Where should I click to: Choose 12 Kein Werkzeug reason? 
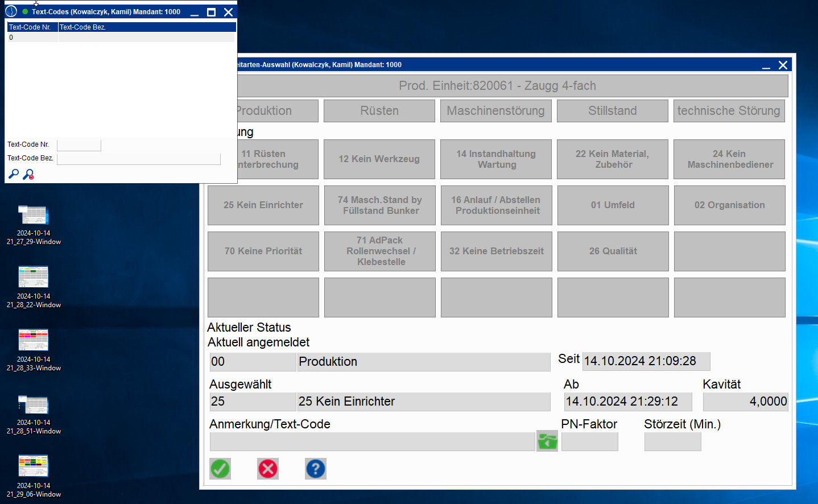[x=379, y=159]
